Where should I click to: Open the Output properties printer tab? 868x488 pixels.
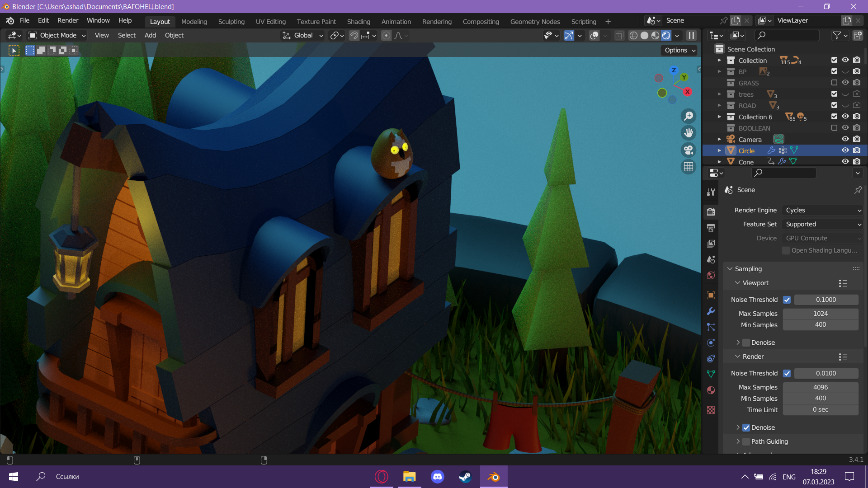pos(711,228)
